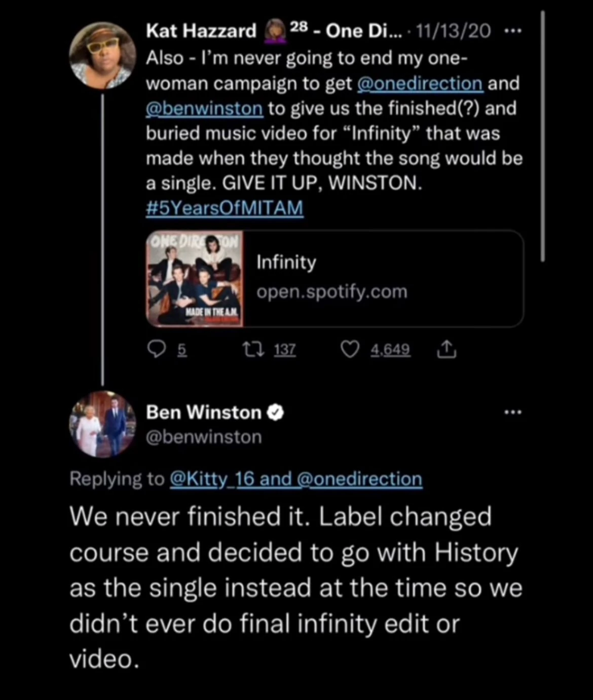Click the @onedirection mention in Kat's tweet
Image resolution: width=593 pixels, height=700 pixels.
point(420,83)
